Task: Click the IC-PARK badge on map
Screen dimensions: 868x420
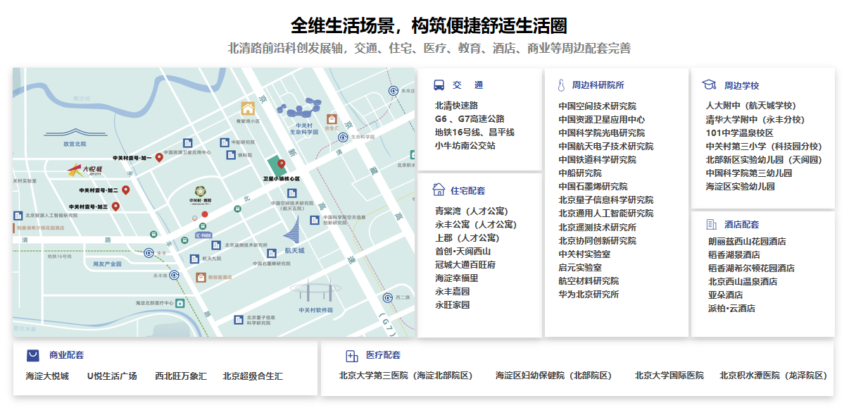Action: point(203,235)
